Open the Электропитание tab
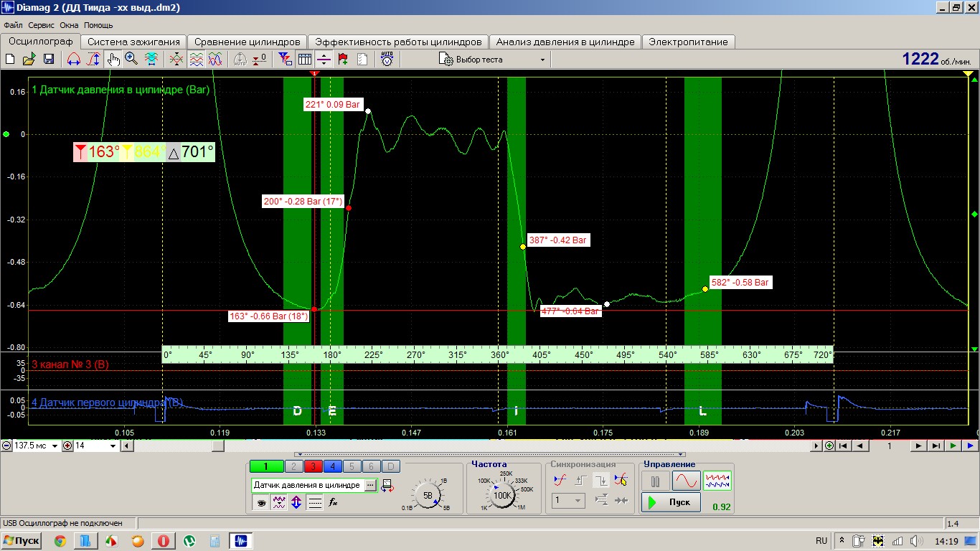 pos(688,42)
